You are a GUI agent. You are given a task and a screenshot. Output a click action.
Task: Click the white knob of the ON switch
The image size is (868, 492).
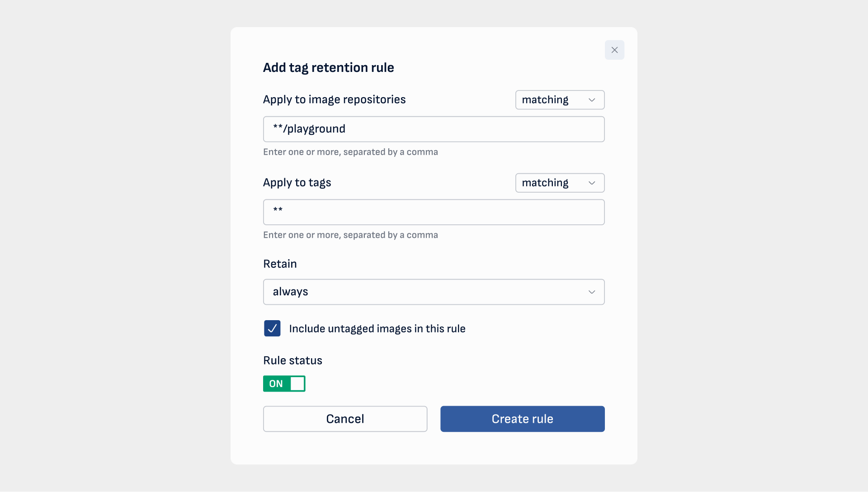point(297,383)
